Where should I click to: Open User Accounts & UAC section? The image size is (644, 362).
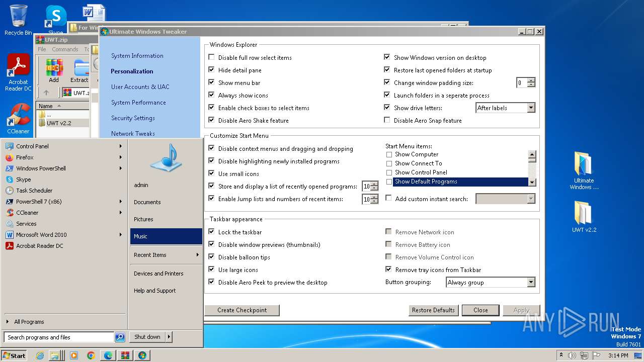tap(140, 87)
